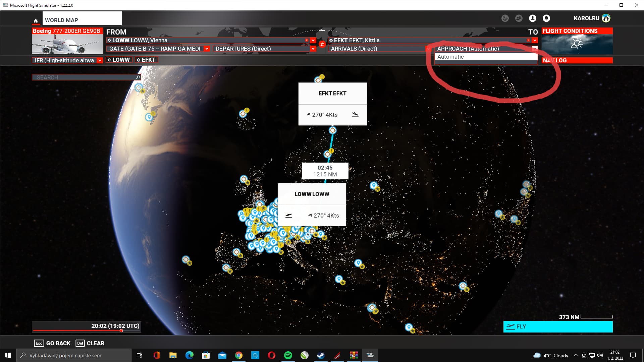Click the LOWW waypoint chip
644x362 pixels.
click(x=119, y=60)
